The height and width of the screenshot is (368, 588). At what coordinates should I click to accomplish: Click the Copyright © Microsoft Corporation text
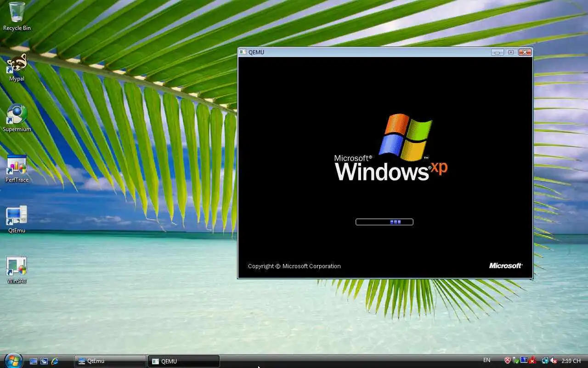(x=294, y=266)
